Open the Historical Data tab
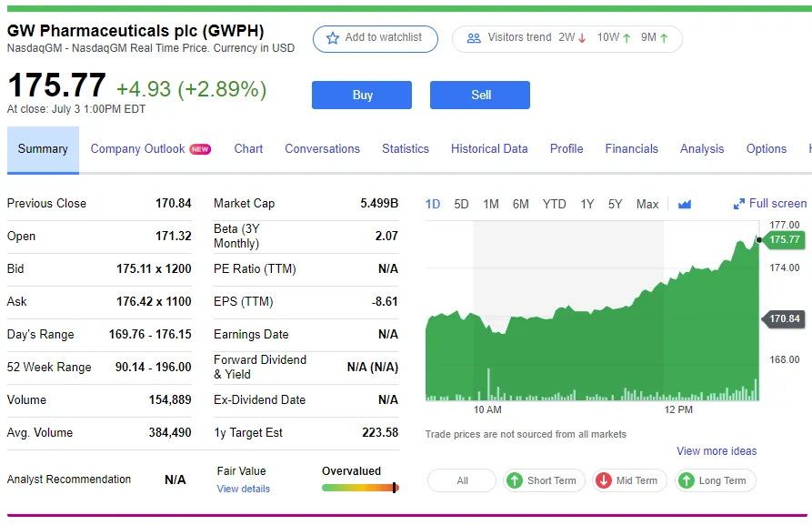 (x=489, y=148)
